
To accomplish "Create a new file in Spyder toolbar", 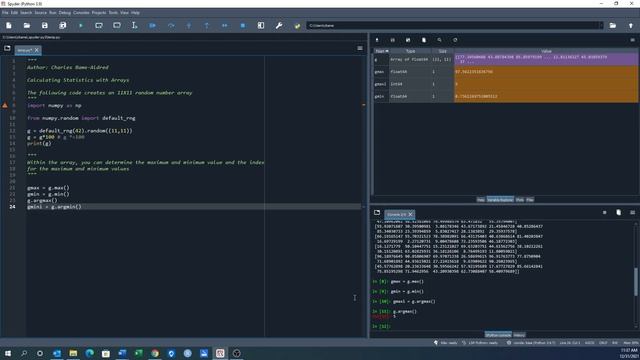I will (9, 25).
